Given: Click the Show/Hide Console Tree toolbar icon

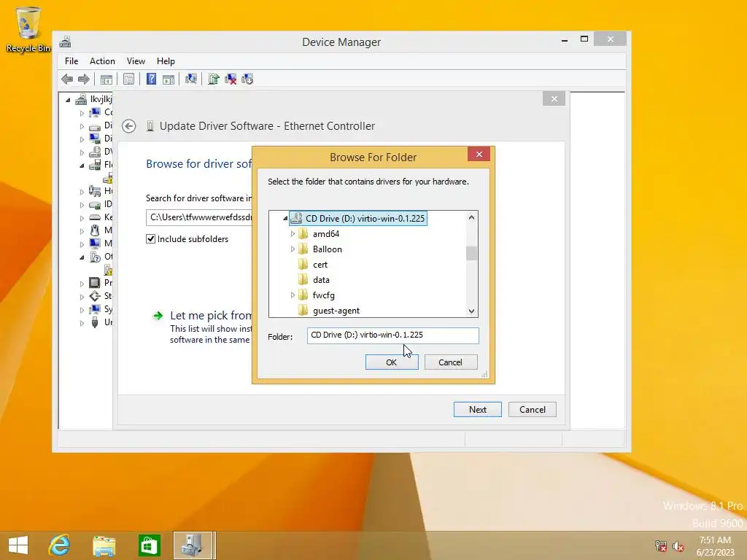Looking at the screenshot, I should [x=107, y=79].
